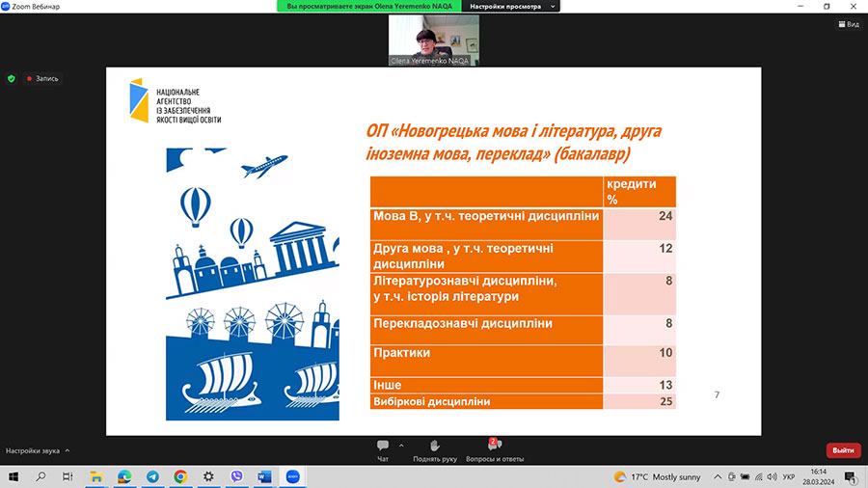
Task: Switch to Microsoft Word on taskbar
Action: [264, 476]
